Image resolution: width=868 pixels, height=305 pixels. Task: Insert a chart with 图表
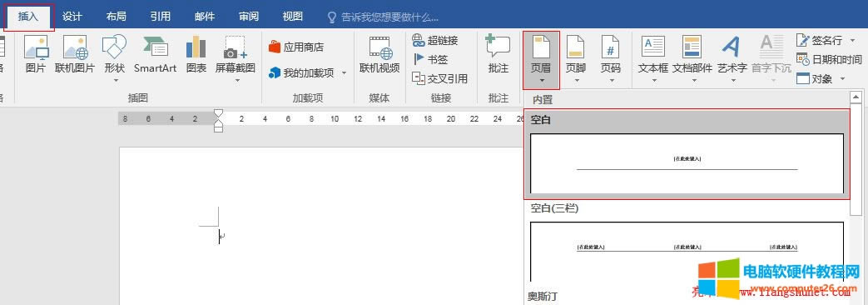pos(196,54)
